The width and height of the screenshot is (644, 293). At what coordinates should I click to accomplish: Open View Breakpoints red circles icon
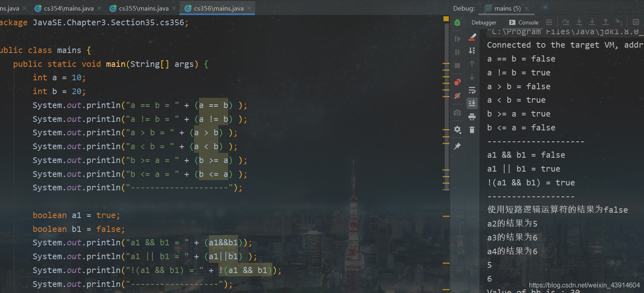(x=457, y=82)
